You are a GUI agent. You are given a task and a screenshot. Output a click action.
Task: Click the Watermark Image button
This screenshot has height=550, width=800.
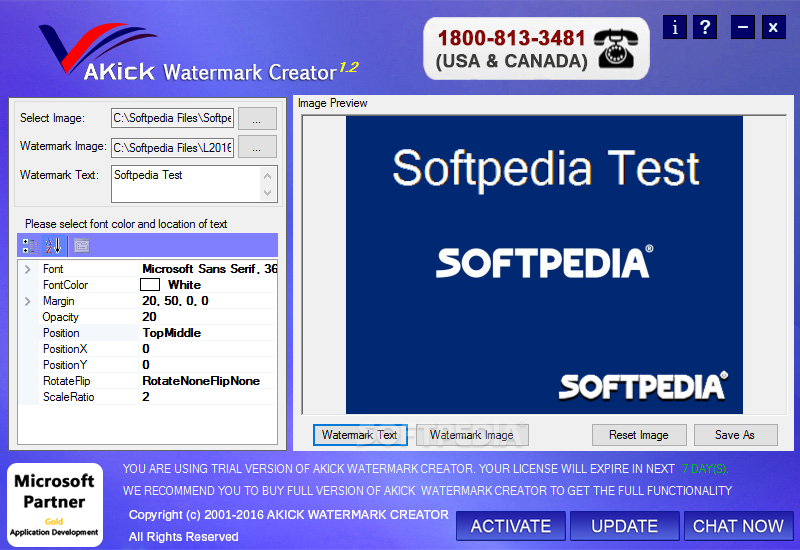[472, 435]
